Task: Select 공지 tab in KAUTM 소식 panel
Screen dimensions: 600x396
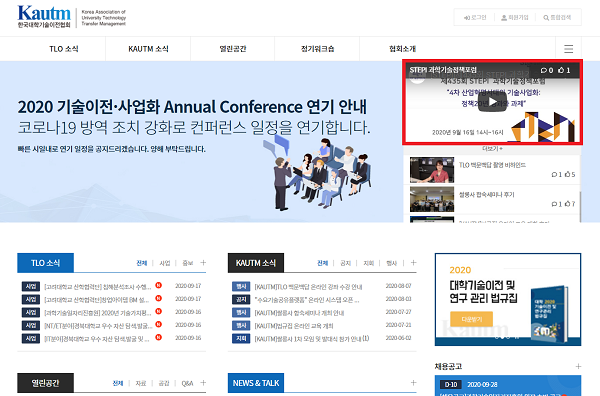Action: point(346,263)
